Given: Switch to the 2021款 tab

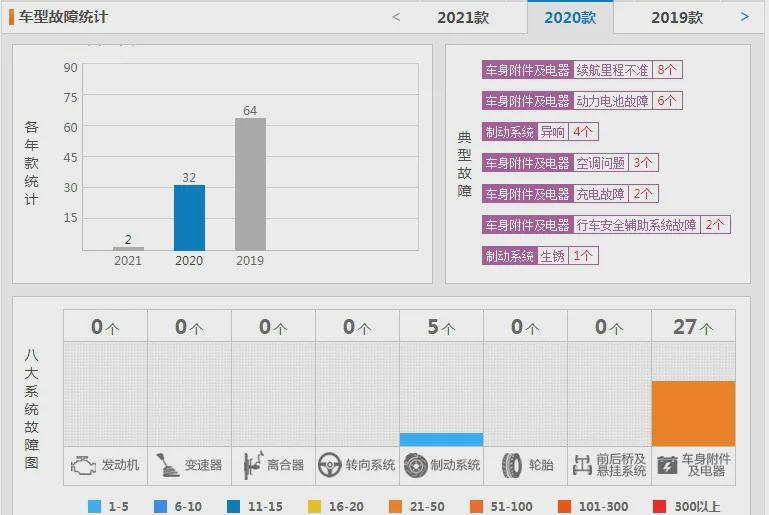Looking at the screenshot, I should [463, 18].
